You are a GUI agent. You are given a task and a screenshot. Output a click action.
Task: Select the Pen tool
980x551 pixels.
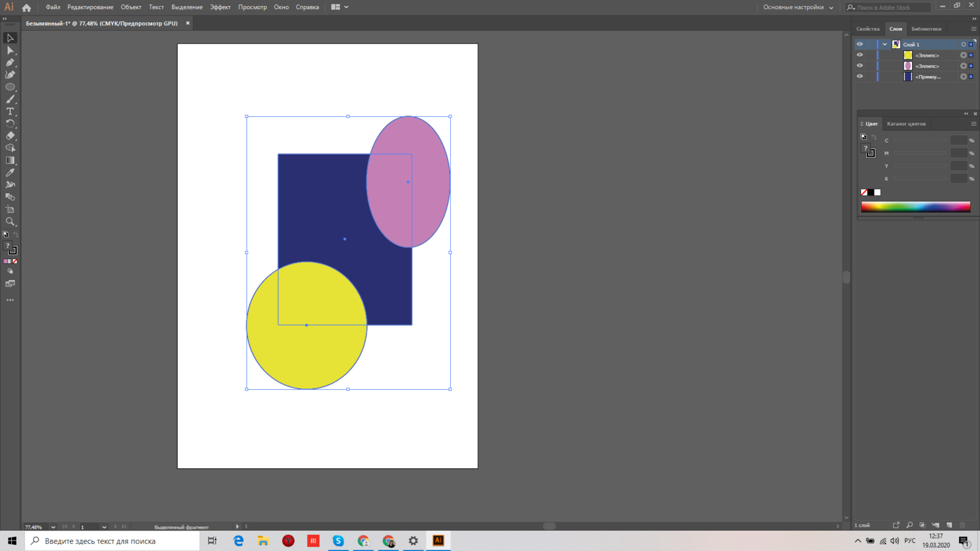(x=10, y=63)
